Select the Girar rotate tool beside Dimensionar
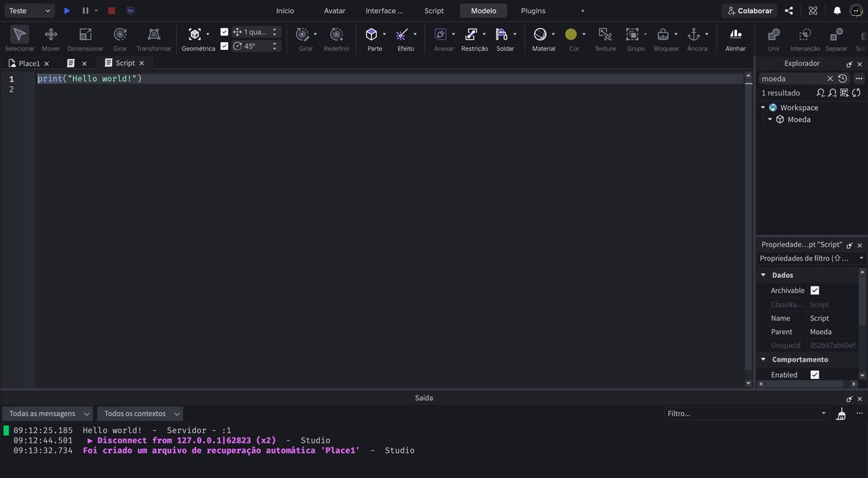Screen dimensions: 868x478 pos(120,38)
